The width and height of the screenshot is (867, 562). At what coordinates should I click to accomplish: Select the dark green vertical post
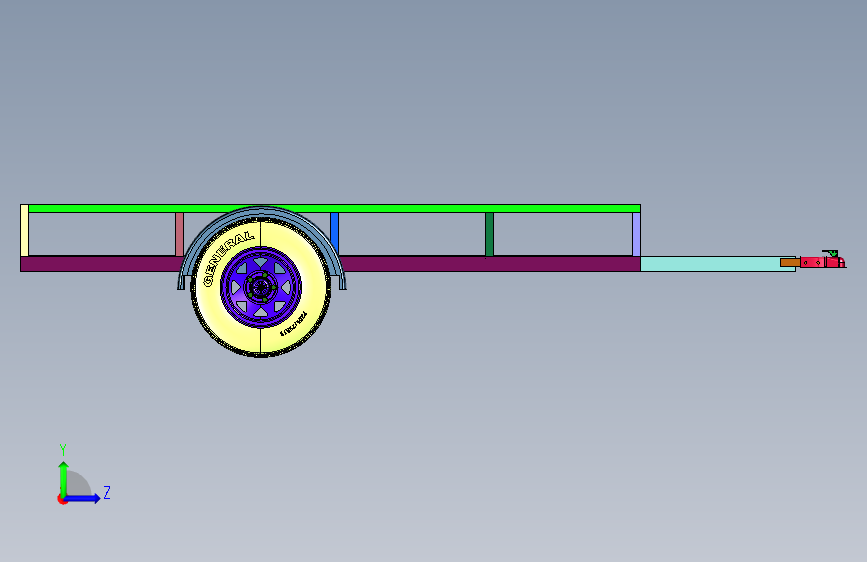(489, 235)
